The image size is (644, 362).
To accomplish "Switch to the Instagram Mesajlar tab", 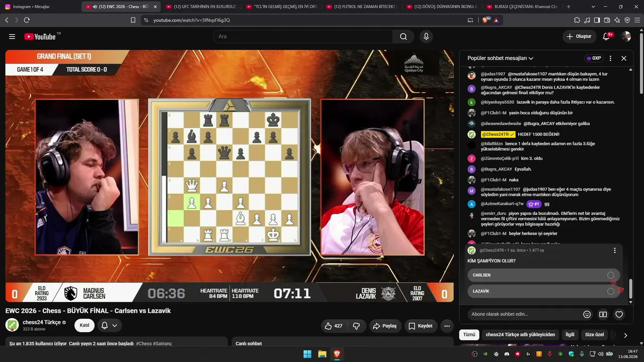I will coord(40,7).
